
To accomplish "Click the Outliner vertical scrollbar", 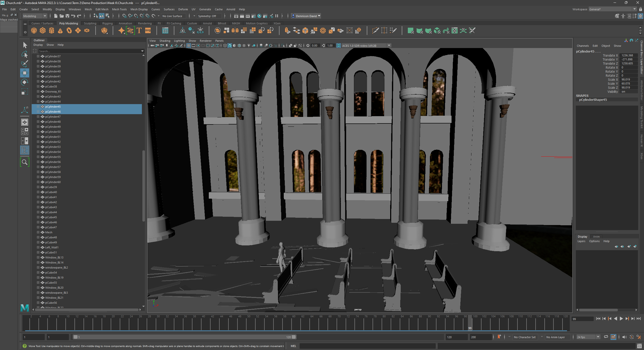I will [143, 186].
